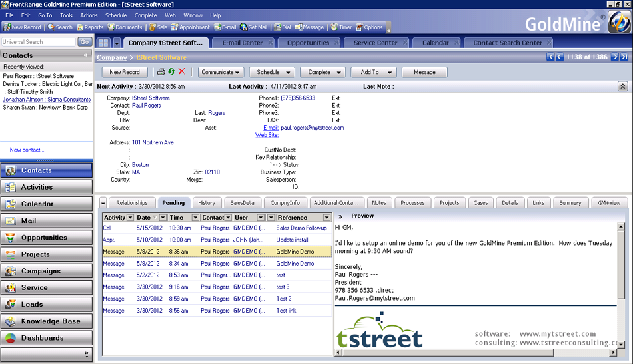Switch to the Cases tab
The height and width of the screenshot is (364, 633).
point(480,203)
